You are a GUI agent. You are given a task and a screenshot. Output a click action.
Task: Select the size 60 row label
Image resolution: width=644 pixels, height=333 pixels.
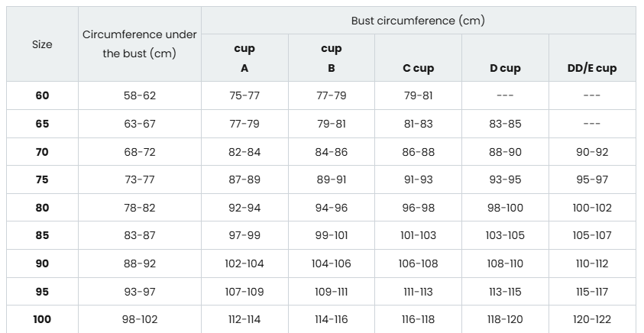[42, 95]
